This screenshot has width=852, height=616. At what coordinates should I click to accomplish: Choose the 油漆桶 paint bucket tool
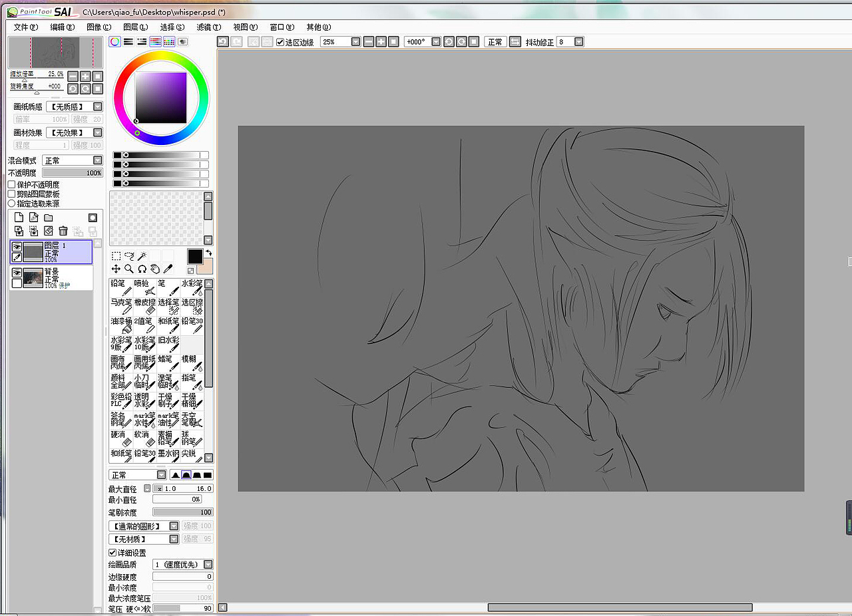(x=121, y=325)
